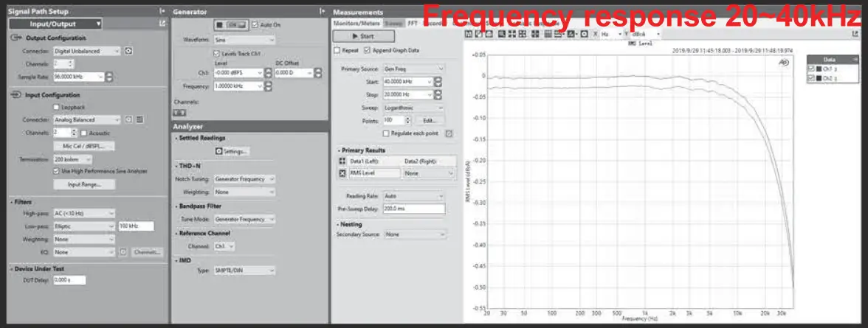
Task: Open EQ settings icon beside the EQ dropdown
Action: [123, 252]
